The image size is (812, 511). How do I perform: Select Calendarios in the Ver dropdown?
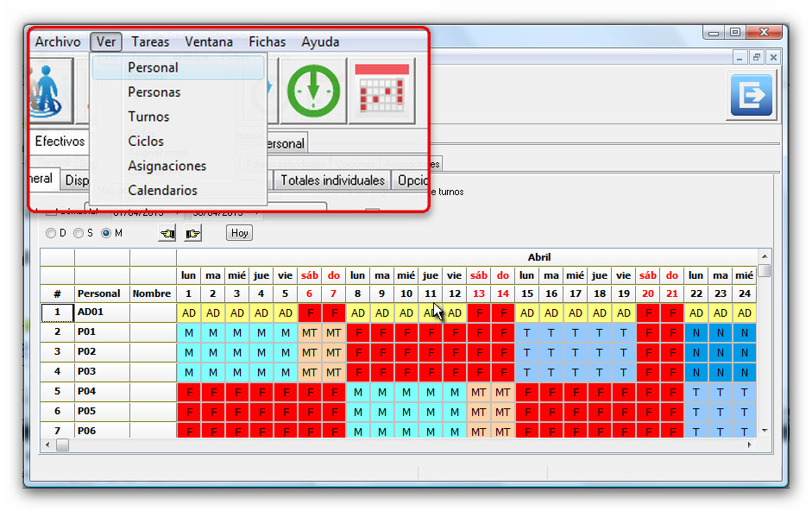[162, 190]
